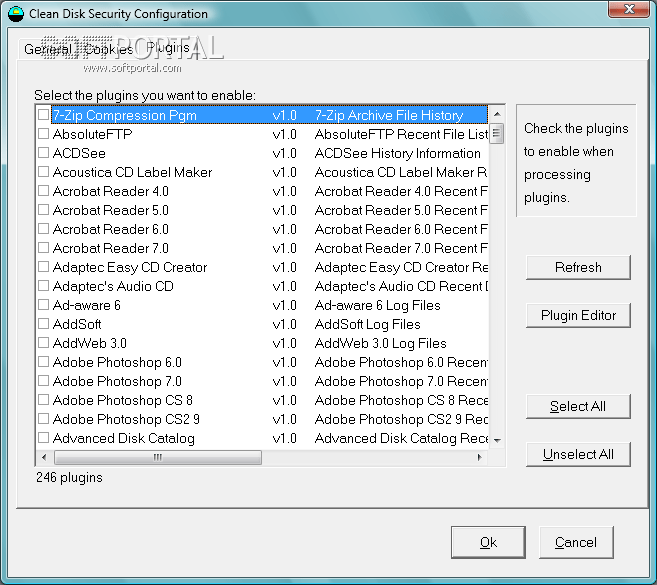Close the Configuration window
The width and height of the screenshot is (657, 585).
coord(629,9)
